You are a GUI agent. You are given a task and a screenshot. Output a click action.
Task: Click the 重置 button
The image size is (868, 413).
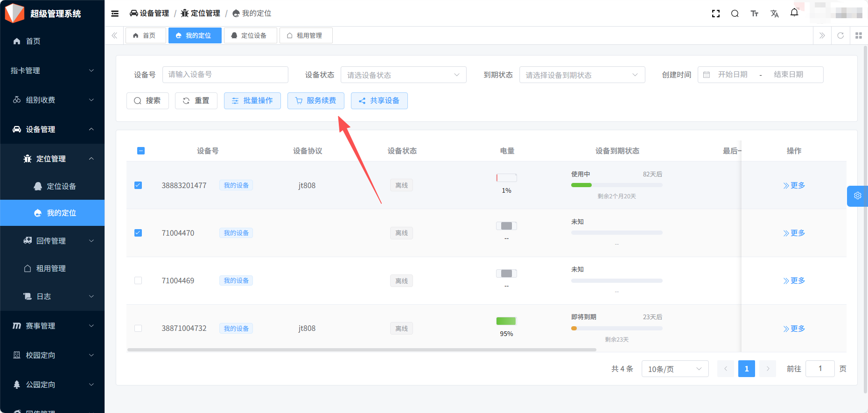(x=196, y=100)
